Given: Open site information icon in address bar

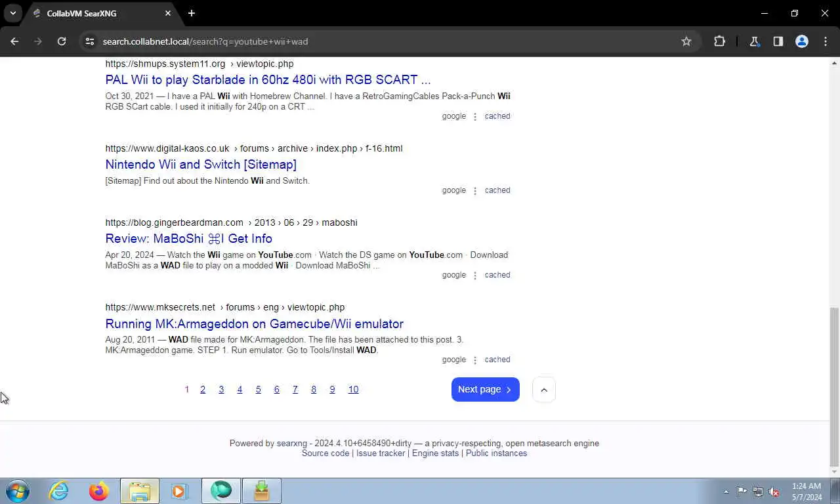Looking at the screenshot, I should [x=90, y=41].
